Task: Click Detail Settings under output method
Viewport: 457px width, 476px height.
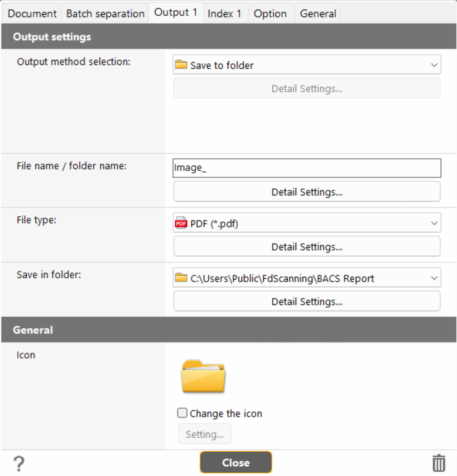Action: point(307,88)
